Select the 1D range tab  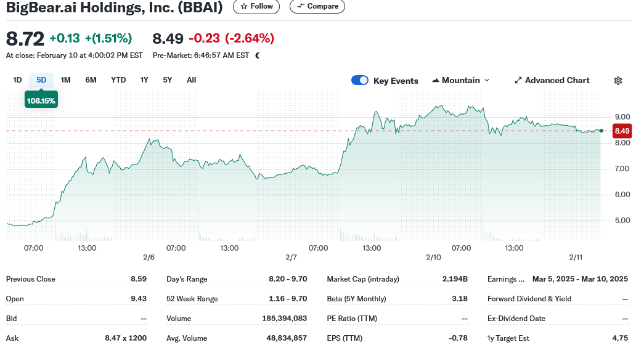tap(17, 80)
